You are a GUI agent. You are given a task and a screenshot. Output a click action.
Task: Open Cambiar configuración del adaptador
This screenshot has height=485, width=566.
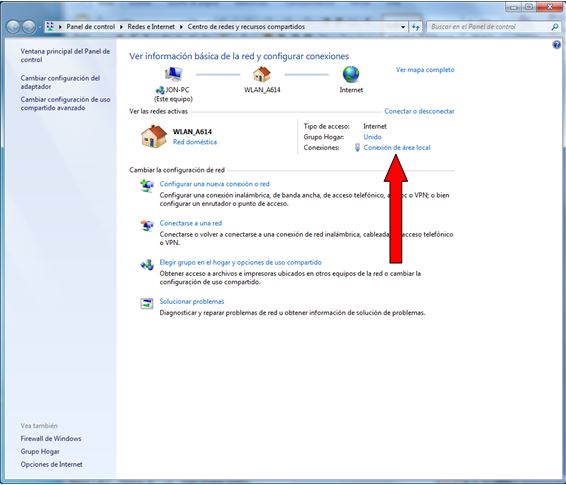[x=60, y=82]
